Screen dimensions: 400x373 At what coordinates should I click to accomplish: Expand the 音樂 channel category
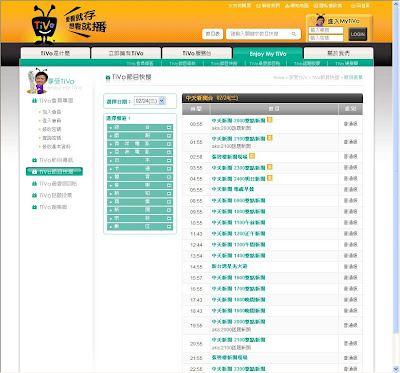140,185
